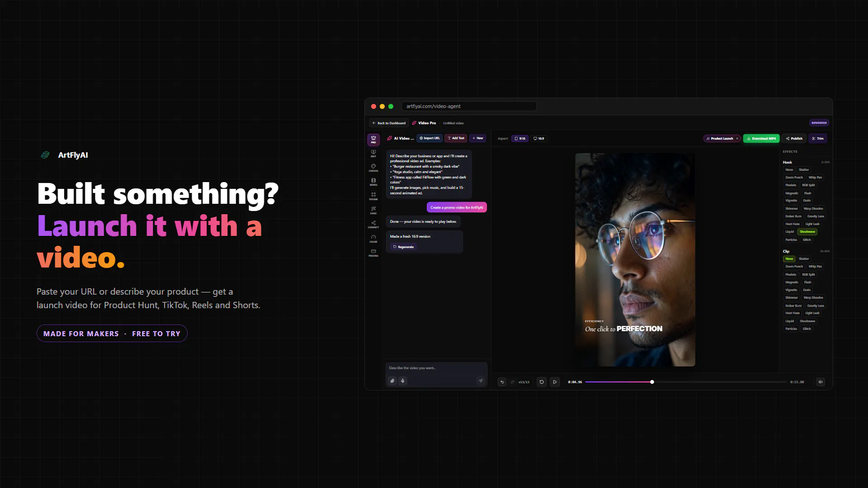Open the Logo section in sidebar
Image resolution: width=868 pixels, height=488 pixels.
coord(373,210)
